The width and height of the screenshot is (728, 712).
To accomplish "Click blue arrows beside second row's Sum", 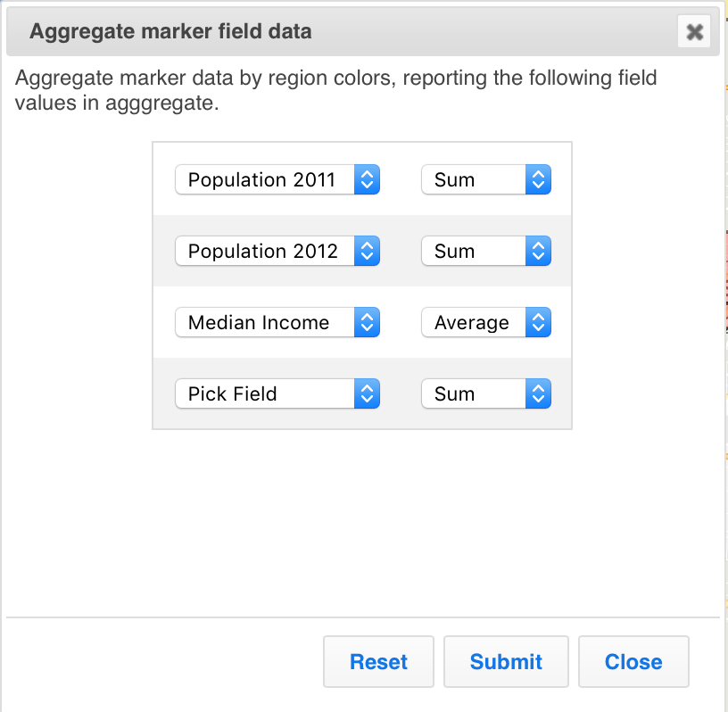I will pyautogui.click(x=538, y=251).
